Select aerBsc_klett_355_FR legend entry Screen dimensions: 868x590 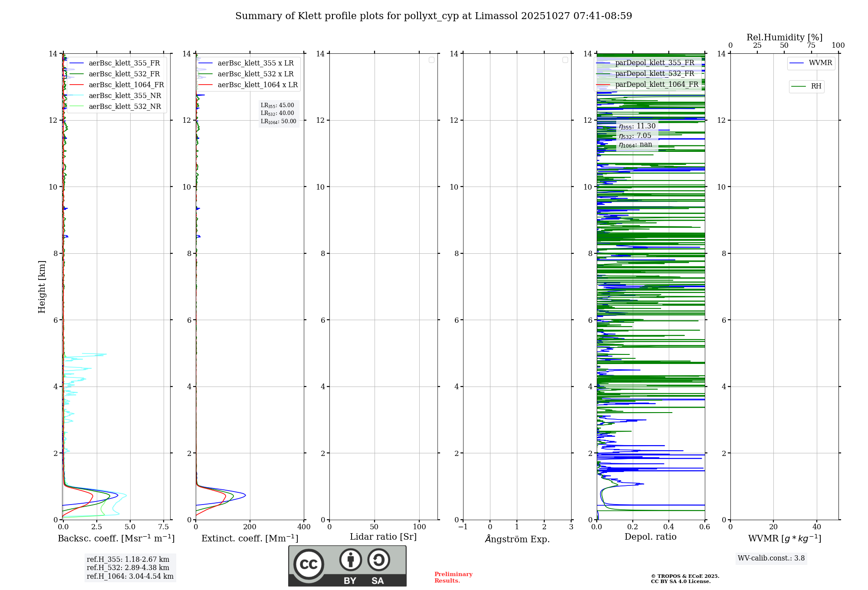124,63
